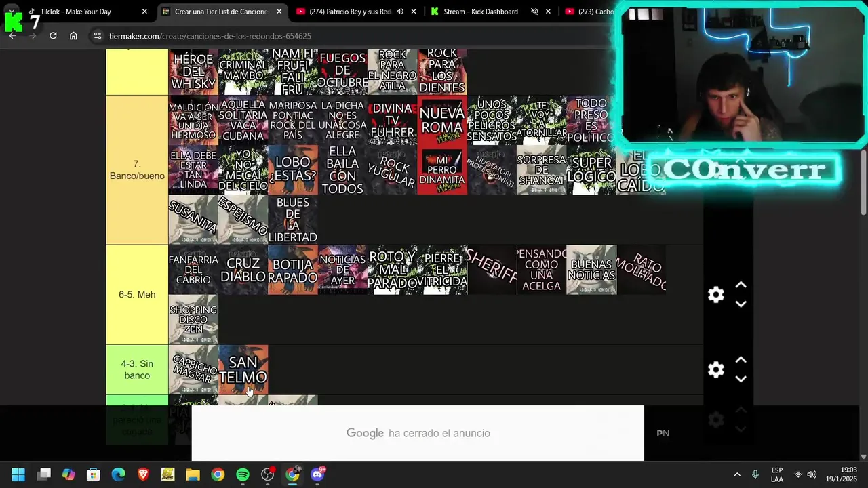The image size is (868, 488).
Task: Click the page vertical scrollbar thumb
Action: click(863, 184)
